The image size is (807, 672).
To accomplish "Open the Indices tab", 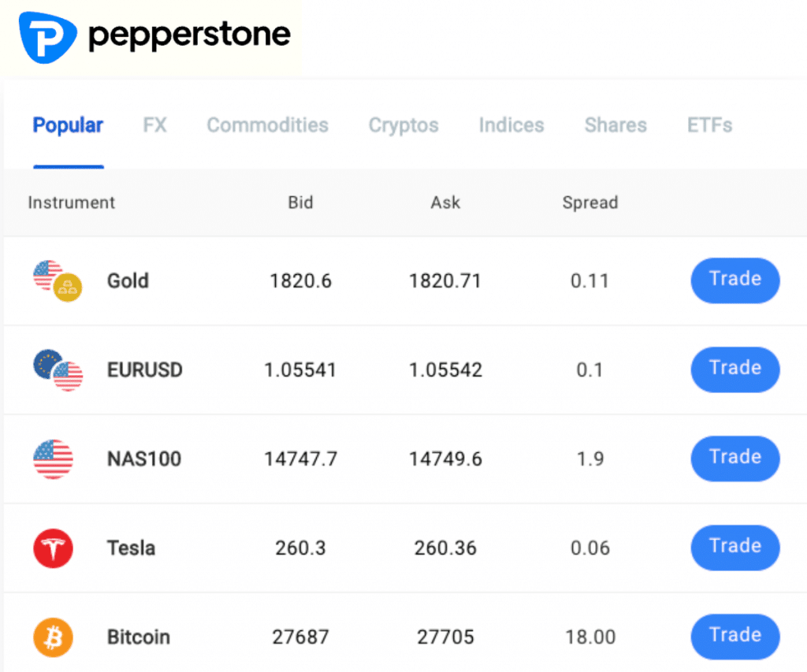I will click(x=511, y=125).
